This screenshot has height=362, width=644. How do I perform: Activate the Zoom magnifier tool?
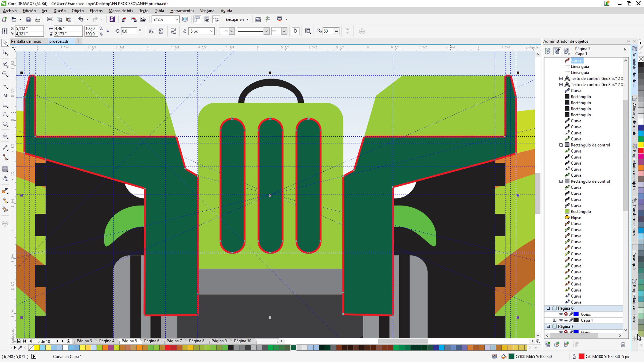coord(5,74)
